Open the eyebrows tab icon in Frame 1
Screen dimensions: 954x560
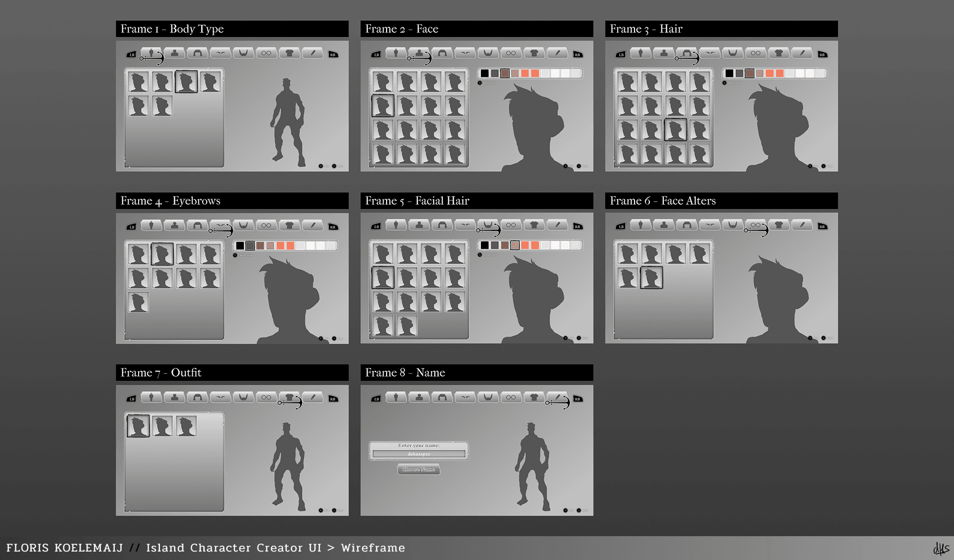220,53
